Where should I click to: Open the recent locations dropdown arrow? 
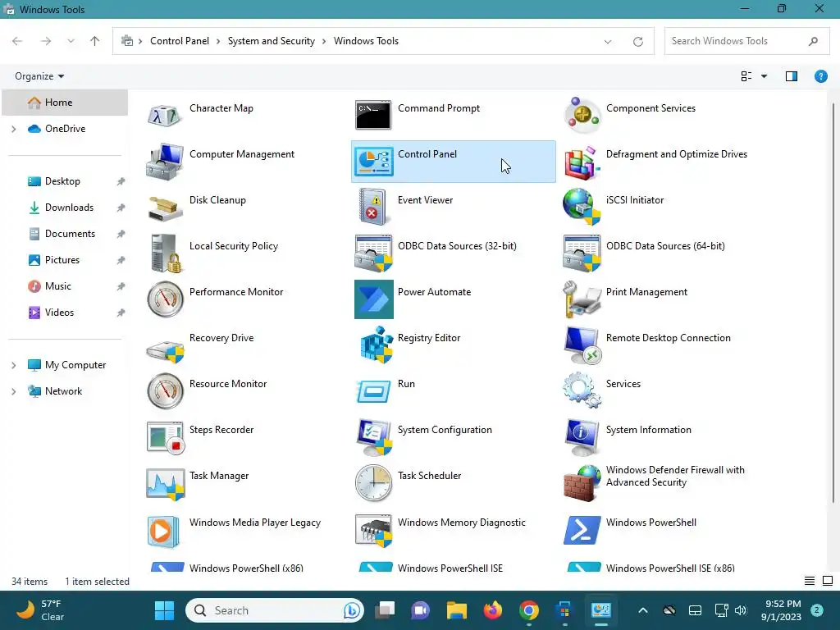point(71,41)
